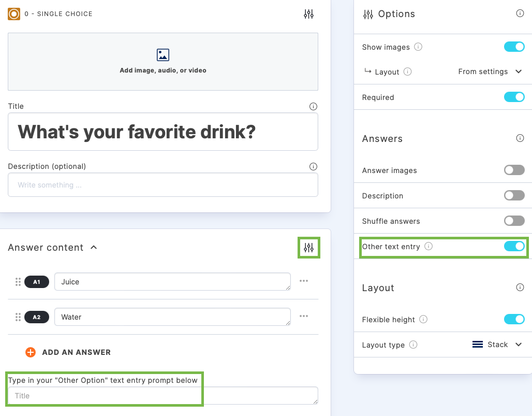Click the drag handle beside answer A1
The width and height of the screenshot is (532, 416).
point(18,281)
